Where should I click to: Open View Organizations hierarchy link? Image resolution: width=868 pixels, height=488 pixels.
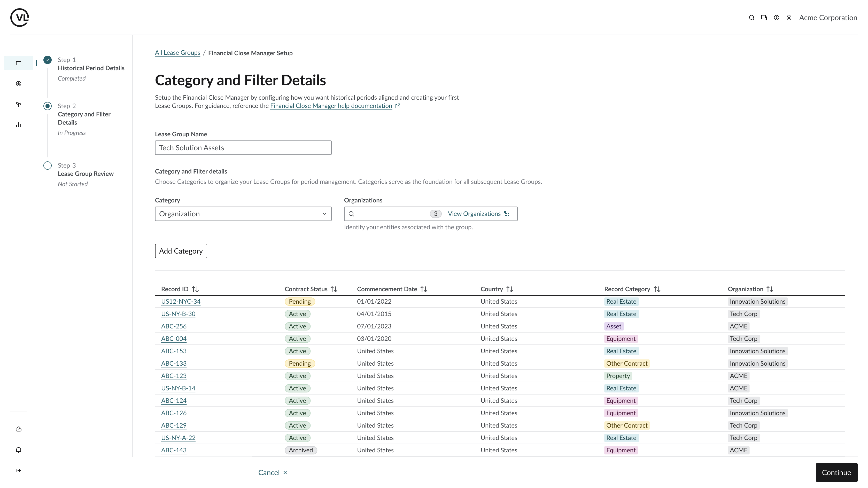click(478, 214)
